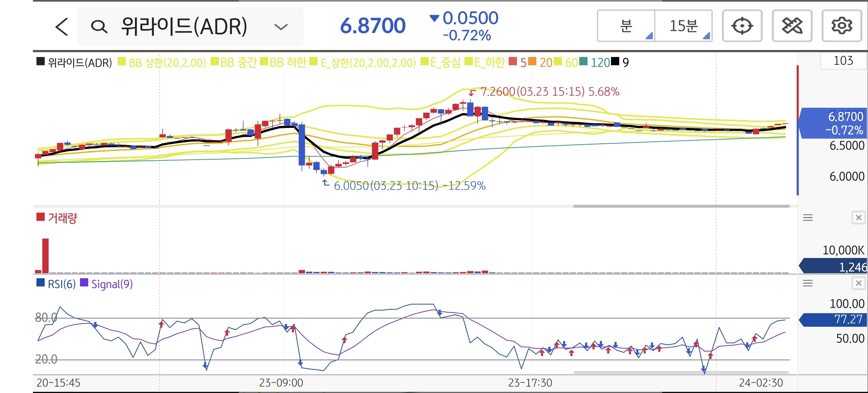Click the 103 candle count field
Viewport: 868px width, 393px height.
[x=843, y=61]
